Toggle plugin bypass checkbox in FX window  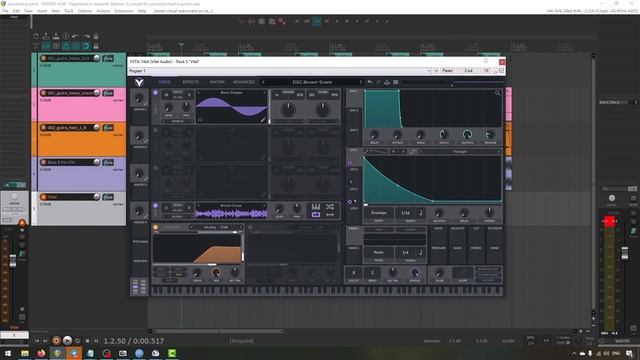(x=501, y=71)
